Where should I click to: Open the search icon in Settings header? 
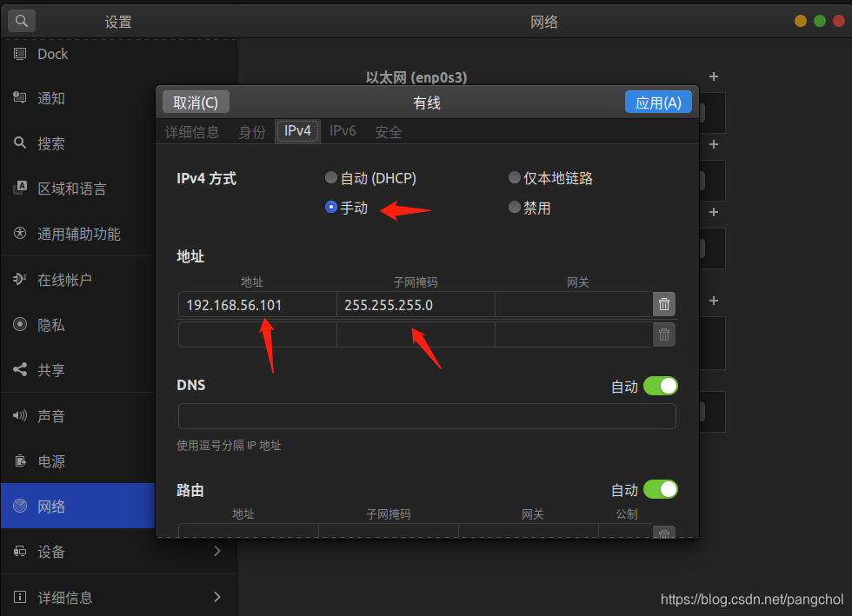(22, 21)
